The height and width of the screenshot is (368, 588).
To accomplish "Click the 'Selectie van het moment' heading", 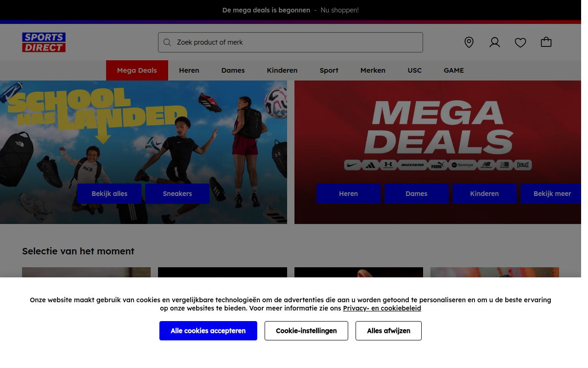I will click(78, 251).
